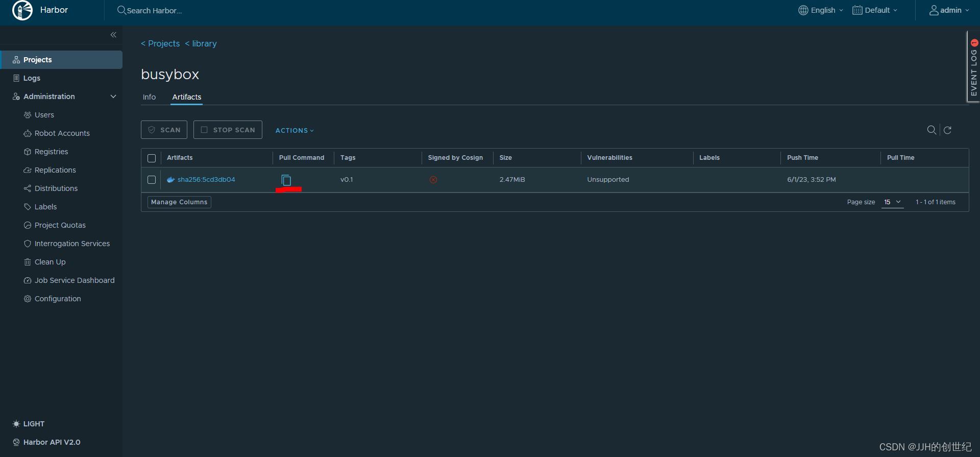
Task: Check the sha256:5cd3db04 artifact row checkbox
Action: 152,180
